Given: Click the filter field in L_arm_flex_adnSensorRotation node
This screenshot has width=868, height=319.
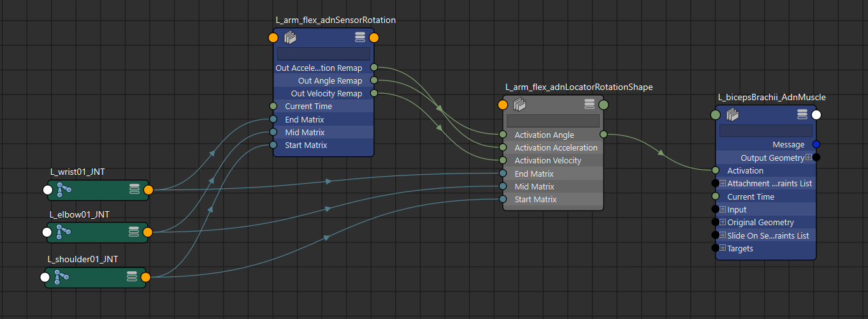Looking at the screenshot, I should [x=323, y=54].
